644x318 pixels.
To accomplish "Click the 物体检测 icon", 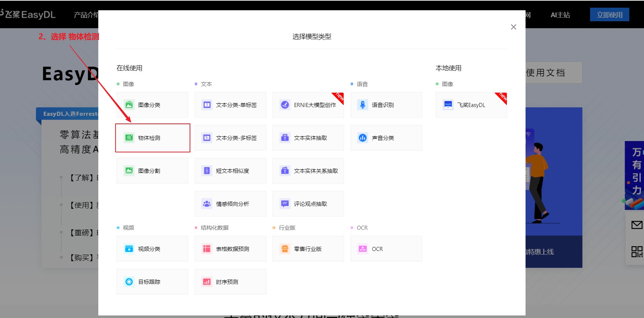I will [129, 138].
